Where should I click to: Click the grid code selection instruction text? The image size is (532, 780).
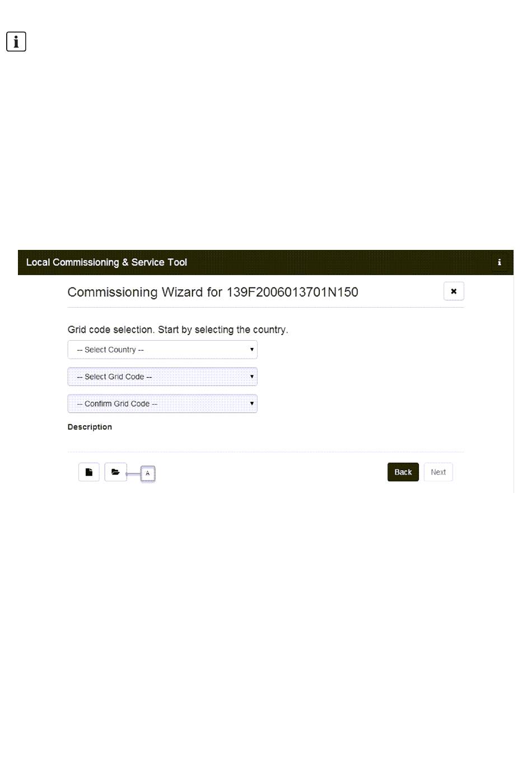(178, 329)
